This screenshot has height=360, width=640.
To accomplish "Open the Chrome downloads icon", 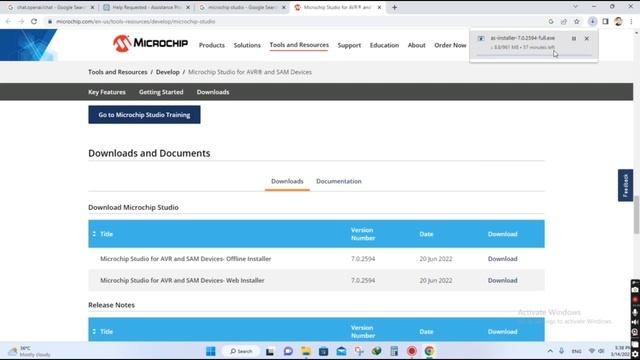I will (x=592, y=21).
